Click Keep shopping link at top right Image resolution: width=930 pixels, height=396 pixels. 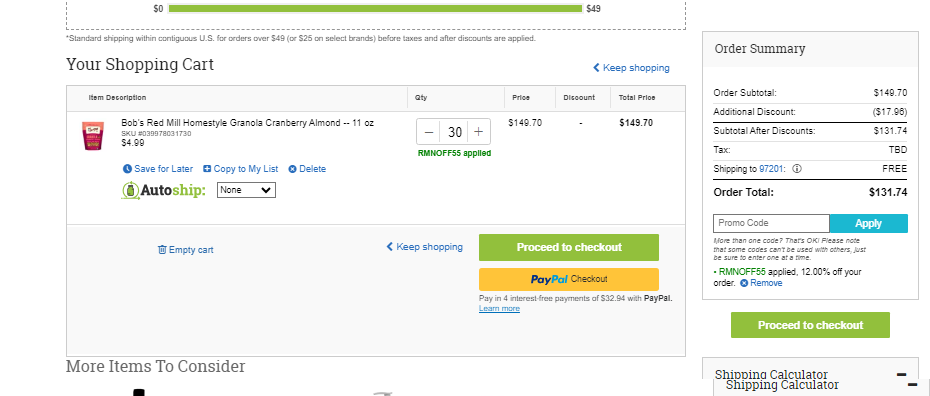(x=631, y=68)
